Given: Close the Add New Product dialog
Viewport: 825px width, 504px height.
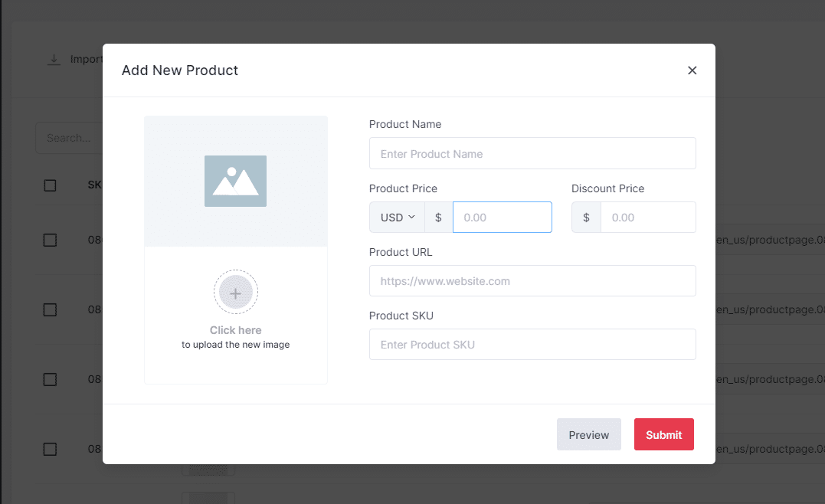Looking at the screenshot, I should 692,70.
